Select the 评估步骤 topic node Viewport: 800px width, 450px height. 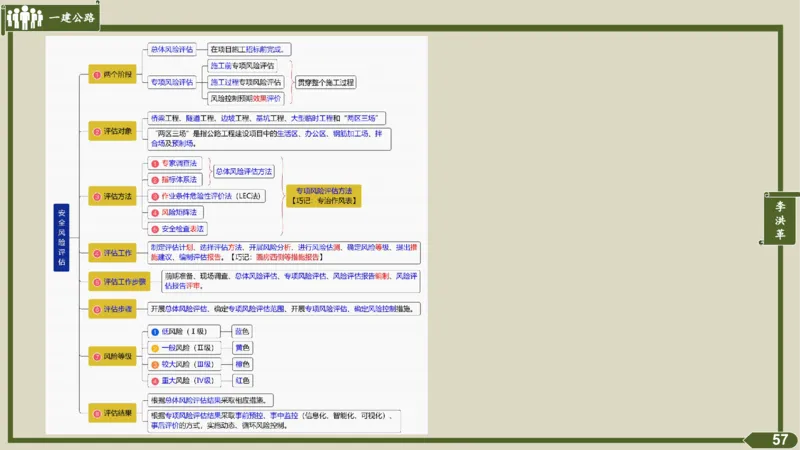112,309
